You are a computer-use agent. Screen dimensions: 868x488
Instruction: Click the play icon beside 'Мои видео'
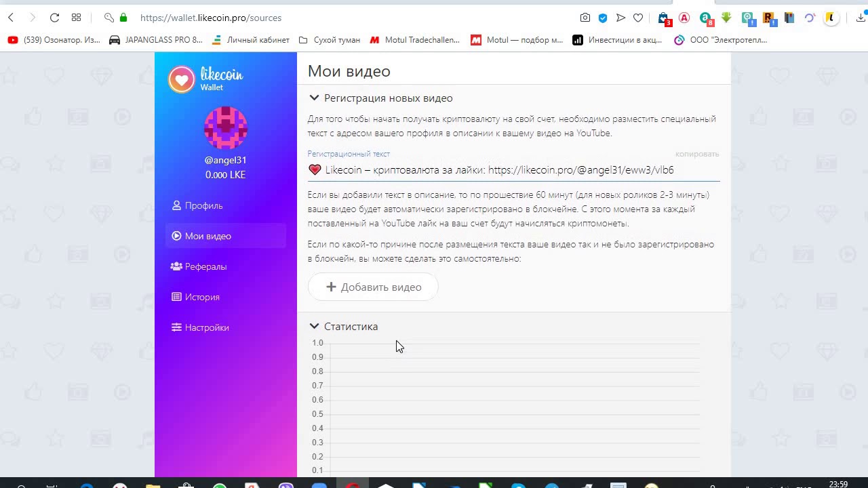point(176,236)
